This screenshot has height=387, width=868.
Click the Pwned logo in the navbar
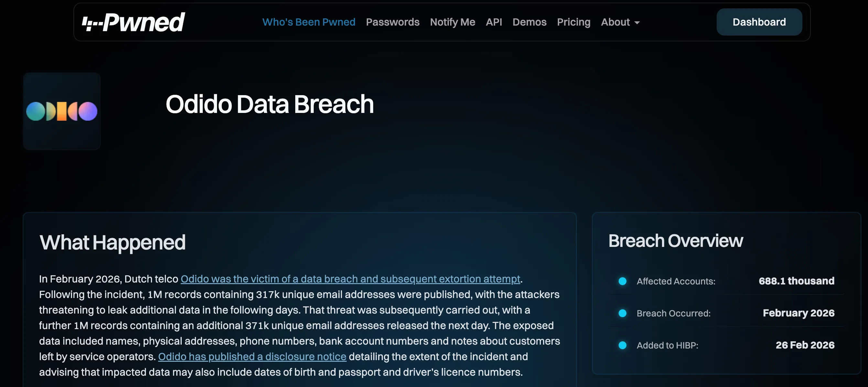134,22
